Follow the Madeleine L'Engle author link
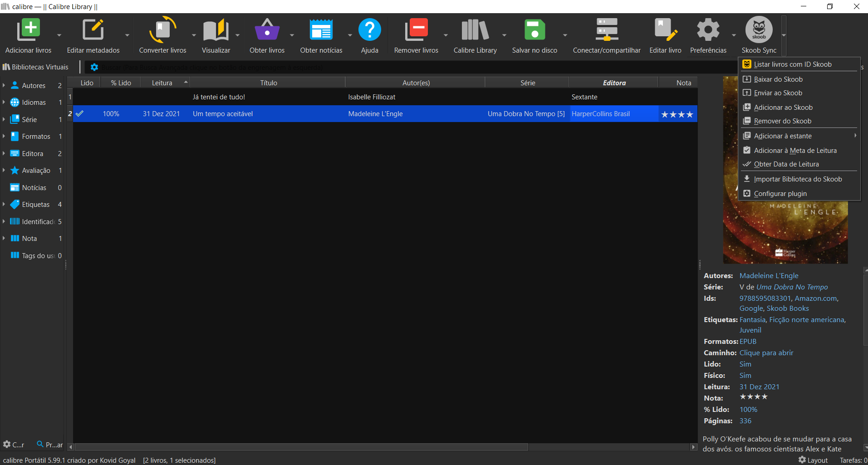 tap(769, 275)
